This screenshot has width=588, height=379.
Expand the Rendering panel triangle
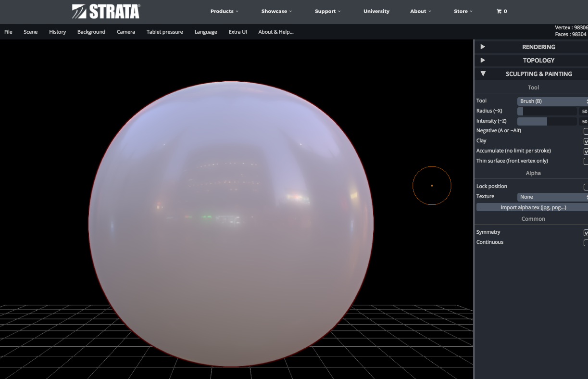click(x=483, y=47)
